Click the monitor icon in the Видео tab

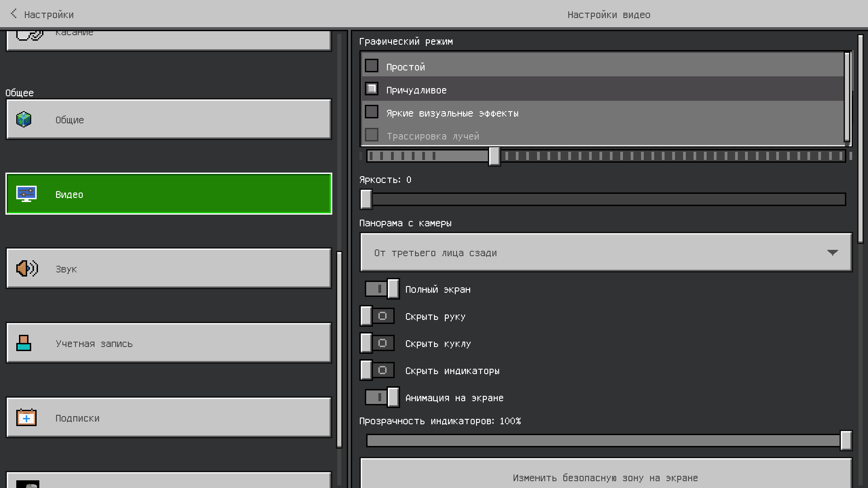[26, 194]
